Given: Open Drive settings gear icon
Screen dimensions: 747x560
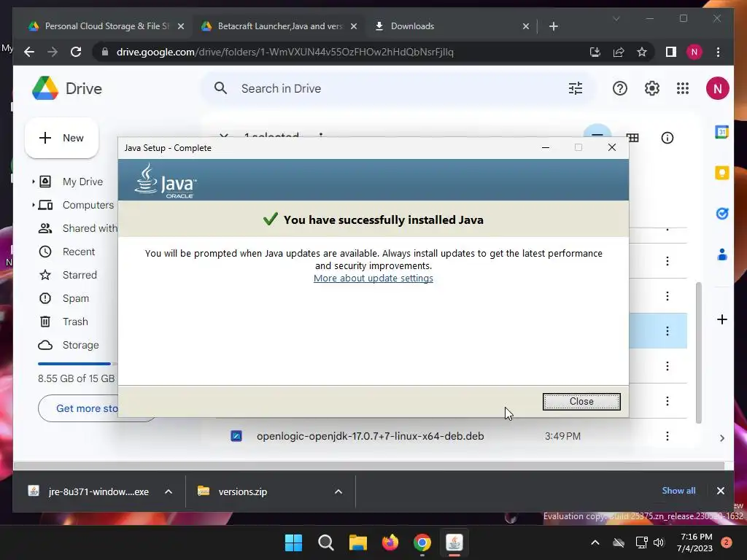Looking at the screenshot, I should pos(651,88).
